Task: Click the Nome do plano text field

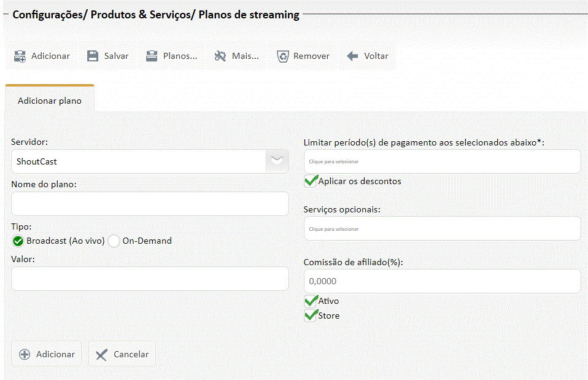Action: tap(150, 204)
